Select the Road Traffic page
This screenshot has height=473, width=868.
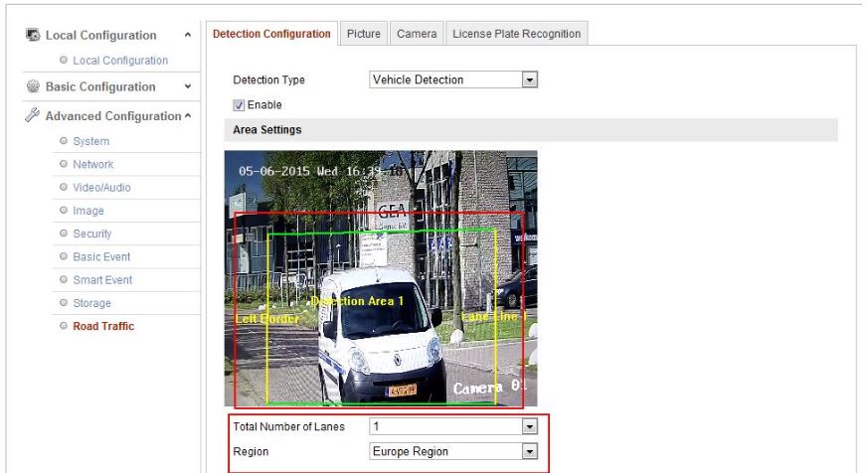pyautogui.click(x=103, y=326)
